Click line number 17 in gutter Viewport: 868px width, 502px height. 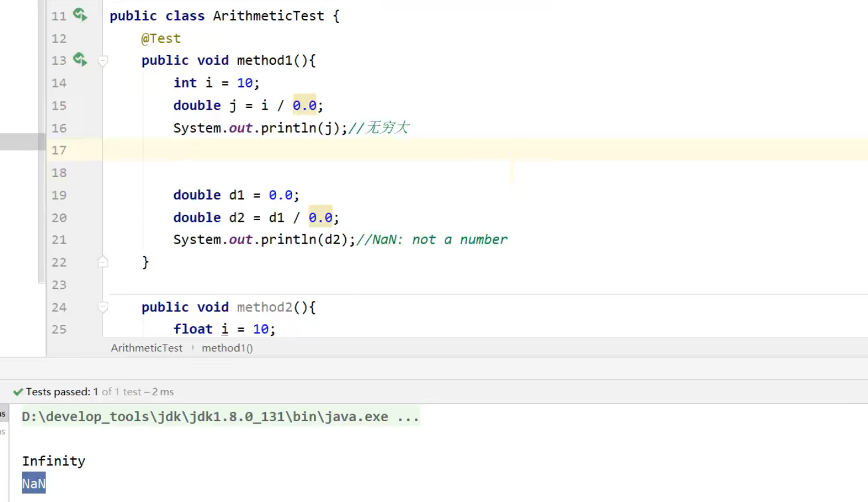coord(59,150)
